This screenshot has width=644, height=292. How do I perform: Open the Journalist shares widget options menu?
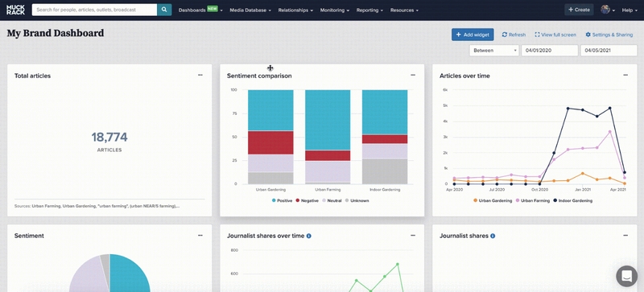[x=625, y=236]
